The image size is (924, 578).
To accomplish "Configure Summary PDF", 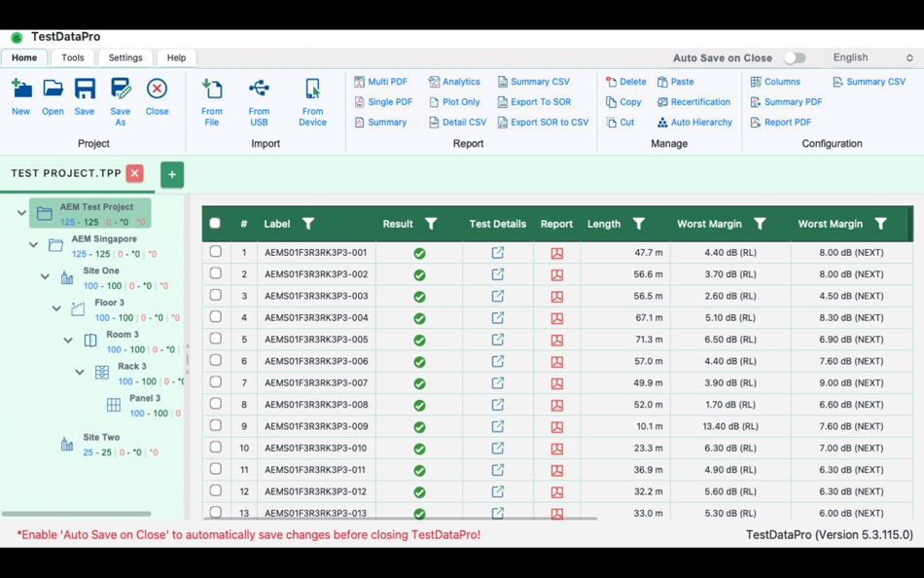I will coord(786,102).
